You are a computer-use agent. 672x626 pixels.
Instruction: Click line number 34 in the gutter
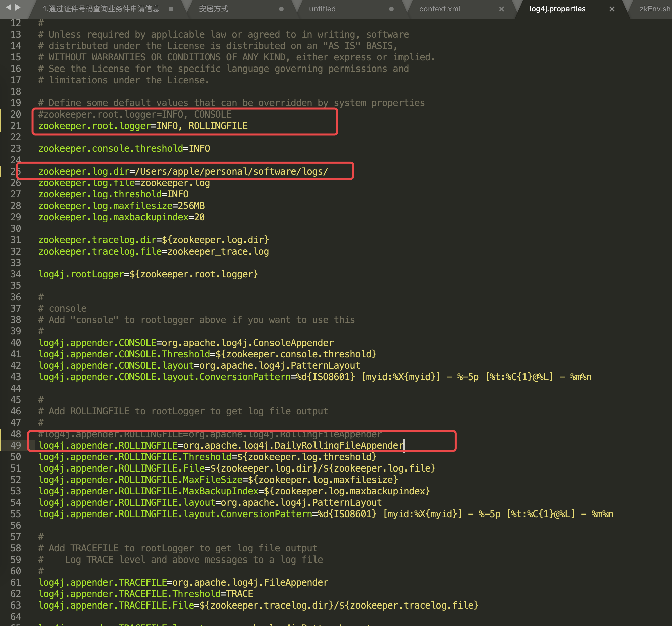[16, 274]
